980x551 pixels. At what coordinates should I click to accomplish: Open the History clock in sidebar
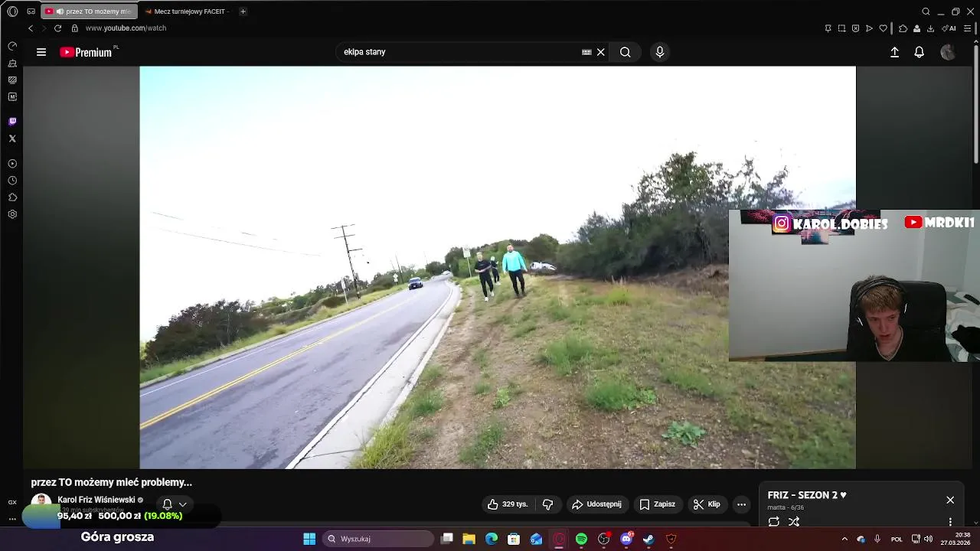(x=12, y=181)
